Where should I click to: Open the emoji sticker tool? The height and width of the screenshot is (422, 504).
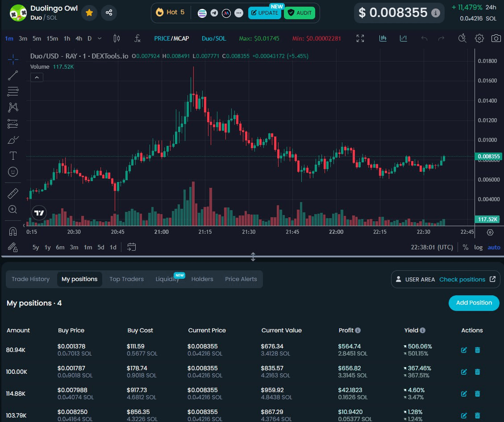coord(13,172)
